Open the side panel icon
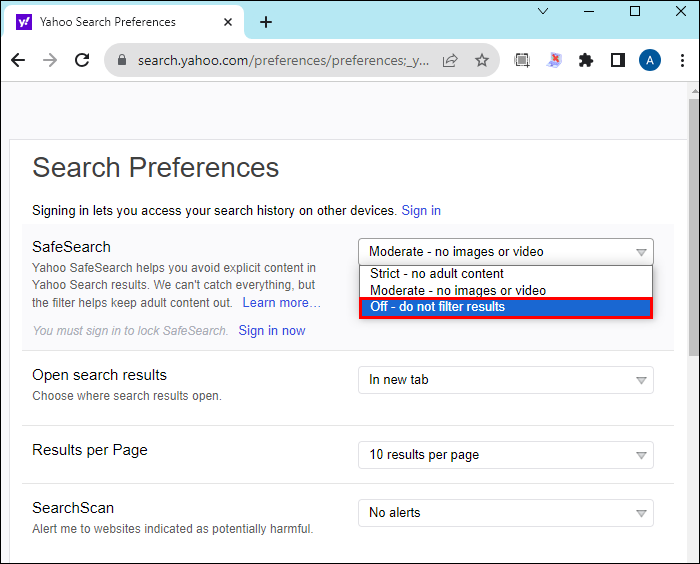 tap(617, 60)
